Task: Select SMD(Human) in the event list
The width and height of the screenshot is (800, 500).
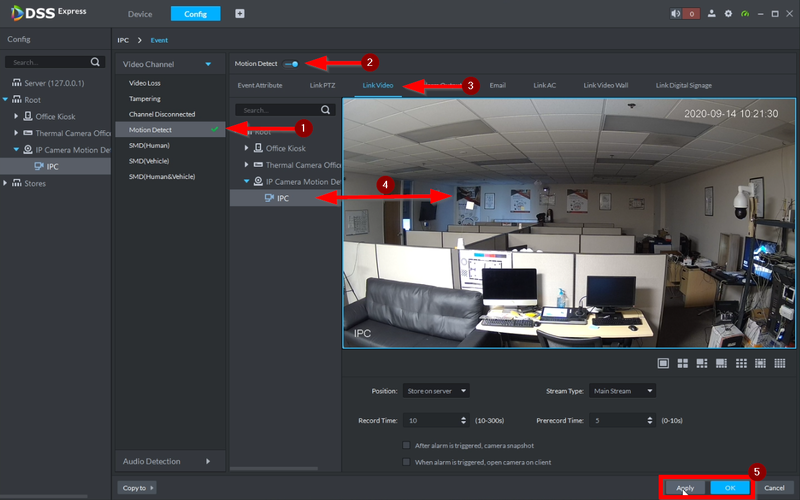Action: 150,145
